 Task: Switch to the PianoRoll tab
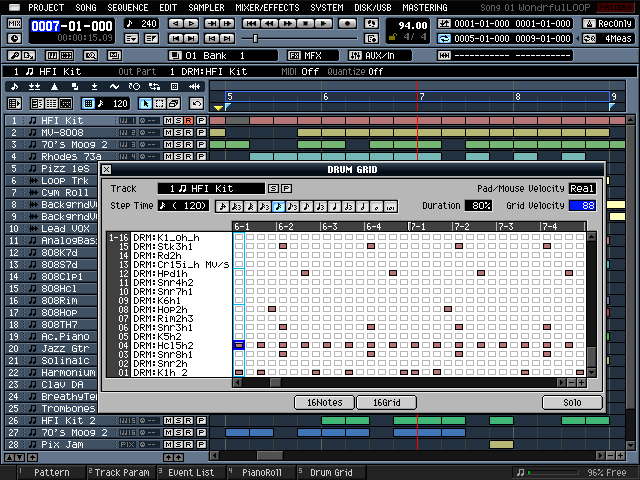[x=262, y=473]
